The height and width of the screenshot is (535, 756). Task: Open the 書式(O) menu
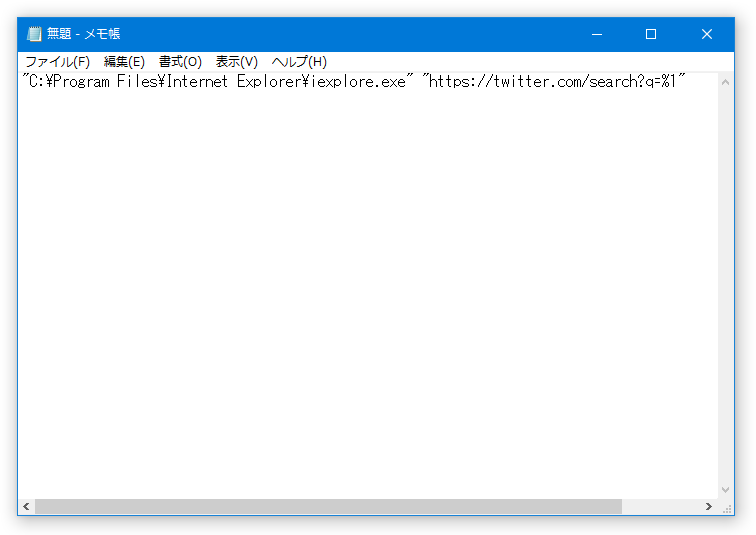pos(180,62)
